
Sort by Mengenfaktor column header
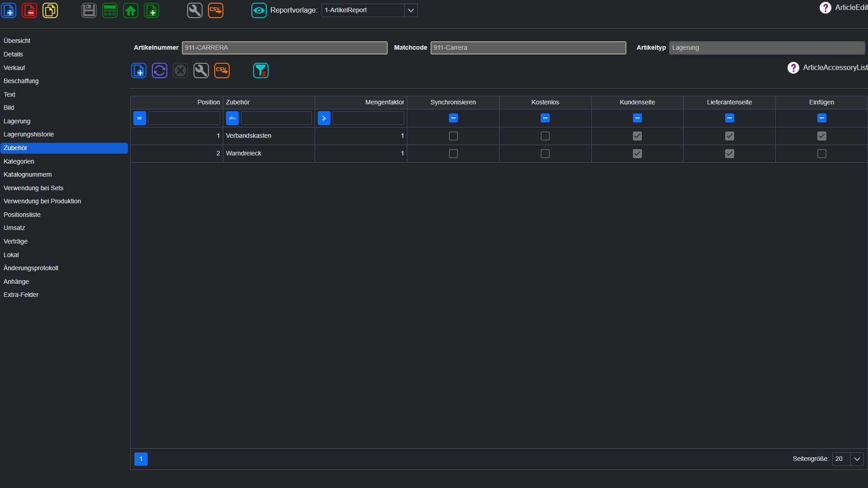point(361,102)
